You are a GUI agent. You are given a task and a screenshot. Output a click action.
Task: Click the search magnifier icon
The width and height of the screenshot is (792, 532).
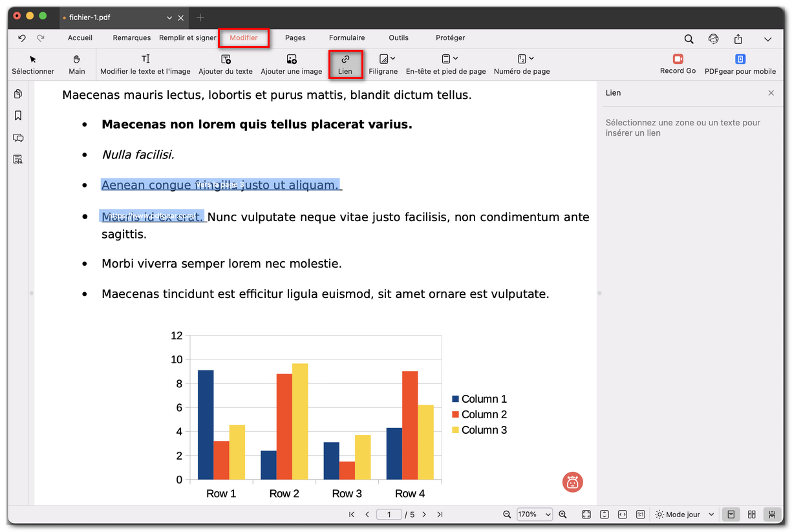pos(689,39)
